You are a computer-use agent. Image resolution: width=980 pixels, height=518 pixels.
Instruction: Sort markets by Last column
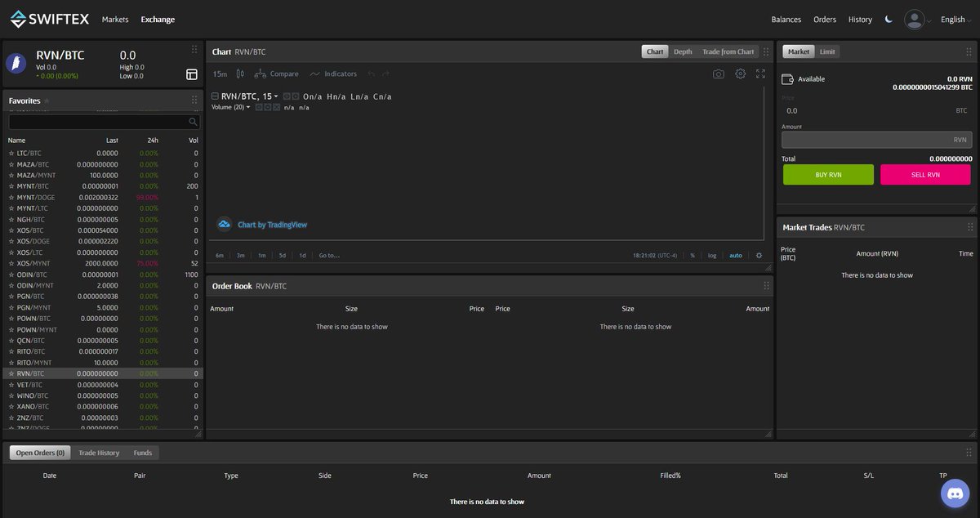coord(112,141)
